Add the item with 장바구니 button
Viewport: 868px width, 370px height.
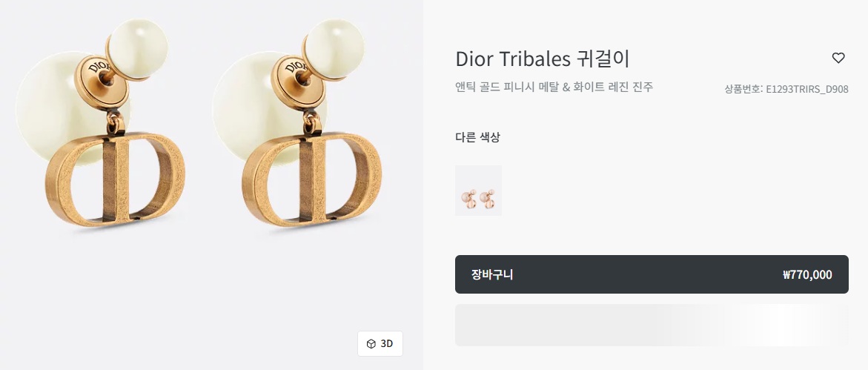pyautogui.click(x=652, y=274)
